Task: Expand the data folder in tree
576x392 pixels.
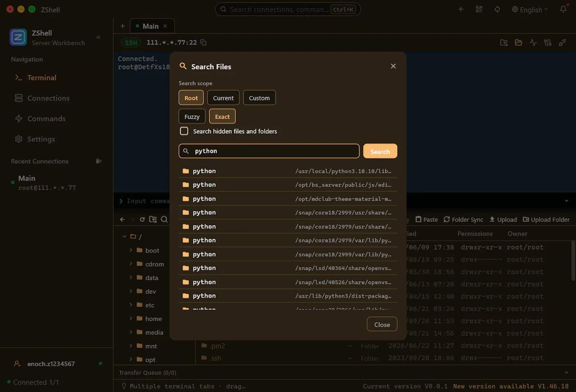Action: (131, 277)
